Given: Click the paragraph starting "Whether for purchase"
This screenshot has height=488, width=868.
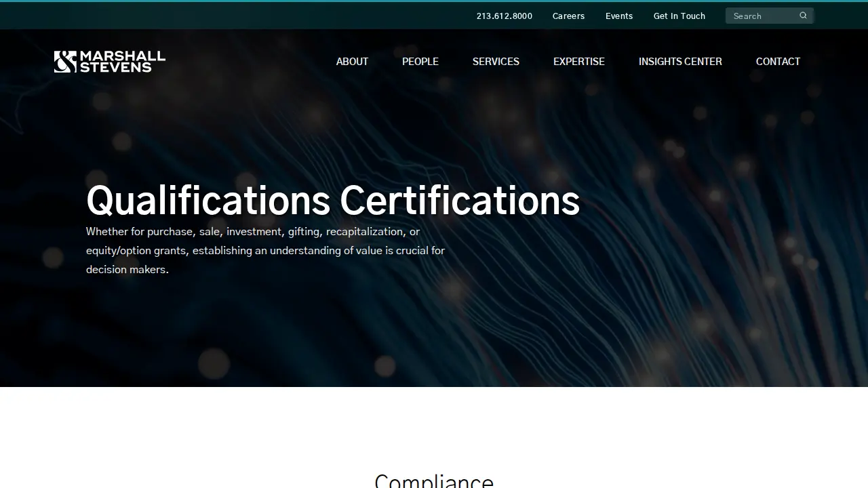Looking at the screenshot, I should coord(266,251).
